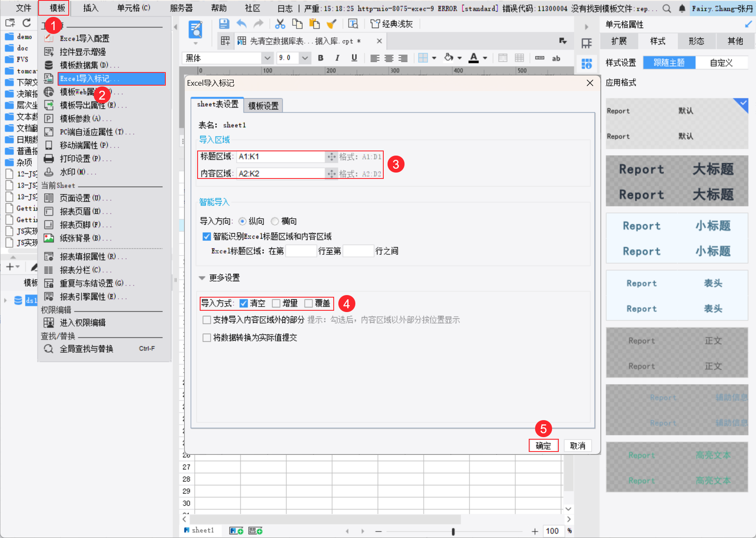Image resolution: width=756 pixels, height=538 pixels.
Task: Open the 服务器 menu
Action: tap(181, 8)
